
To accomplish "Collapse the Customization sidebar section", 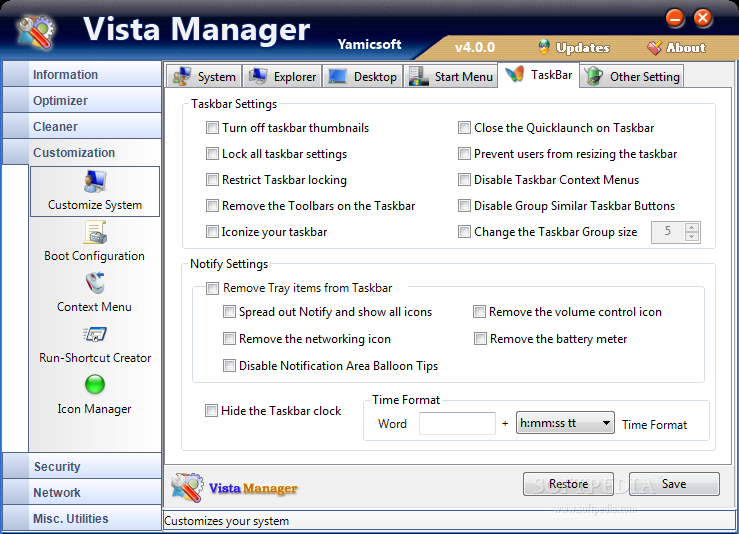I will point(82,152).
